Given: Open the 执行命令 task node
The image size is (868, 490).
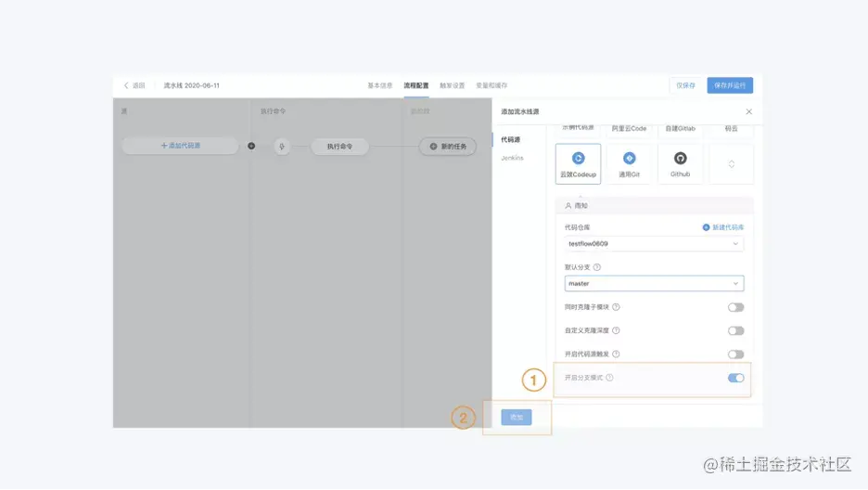Looking at the screenshot, I should 339,147.
